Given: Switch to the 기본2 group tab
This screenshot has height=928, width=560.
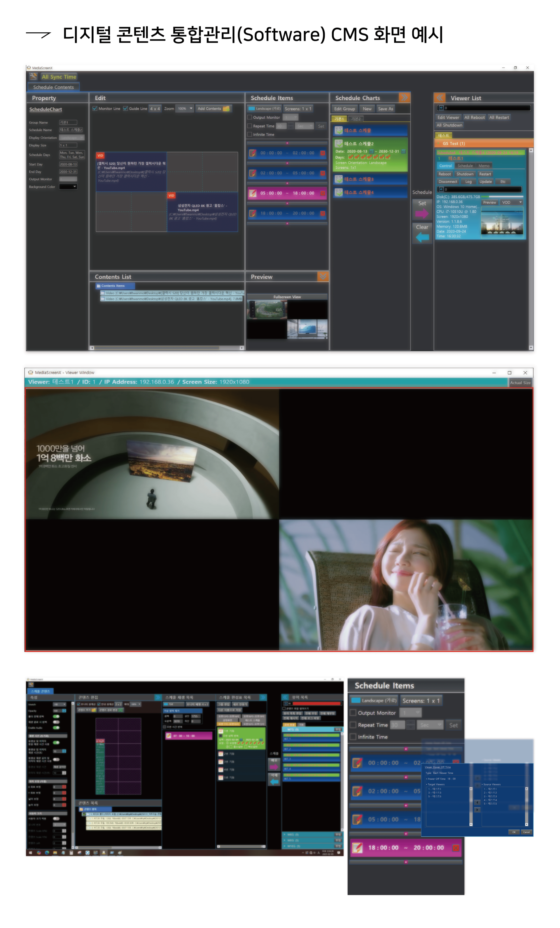Looking at the screenshot, I should (x=356, y=119).
